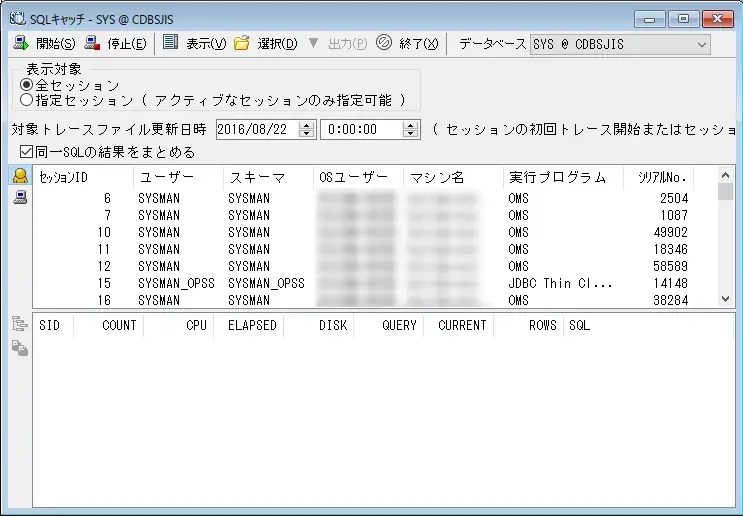Select the 指定セッション radio button
The width and height of the screenshot is (743, 516).
pyautogui.click(x=27, y=100)
